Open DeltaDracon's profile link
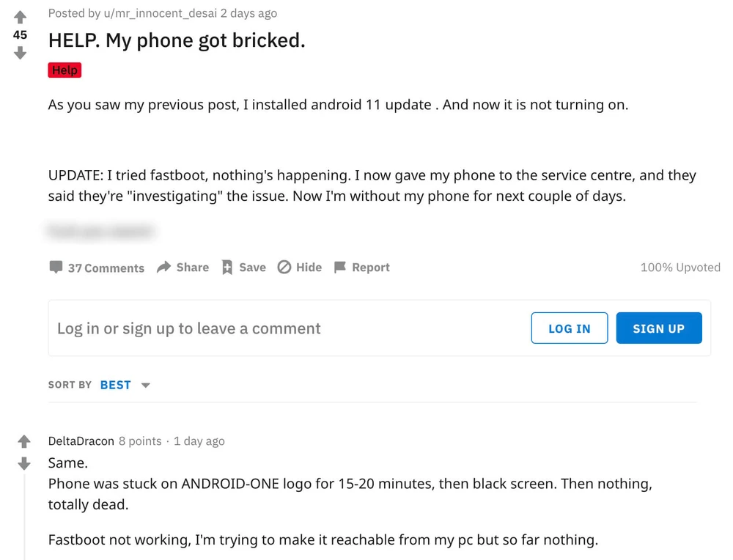733x560 pixels. [x=81, y=441]
